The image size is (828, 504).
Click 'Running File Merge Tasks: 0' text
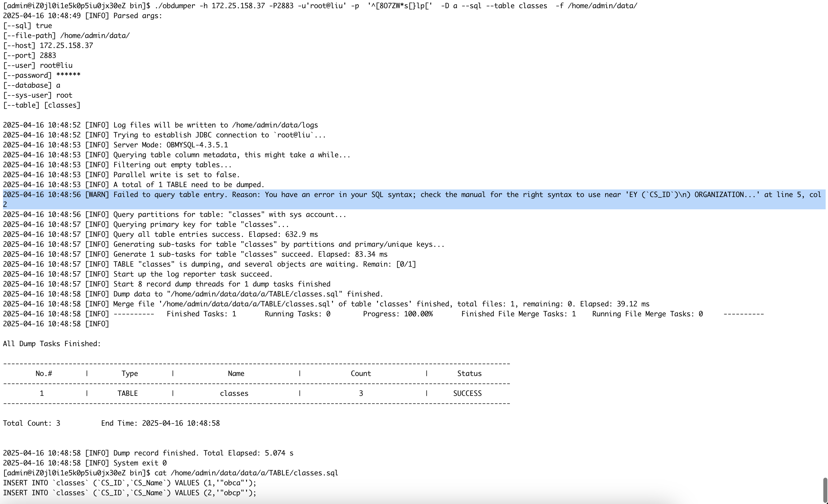tap(648, 314)
